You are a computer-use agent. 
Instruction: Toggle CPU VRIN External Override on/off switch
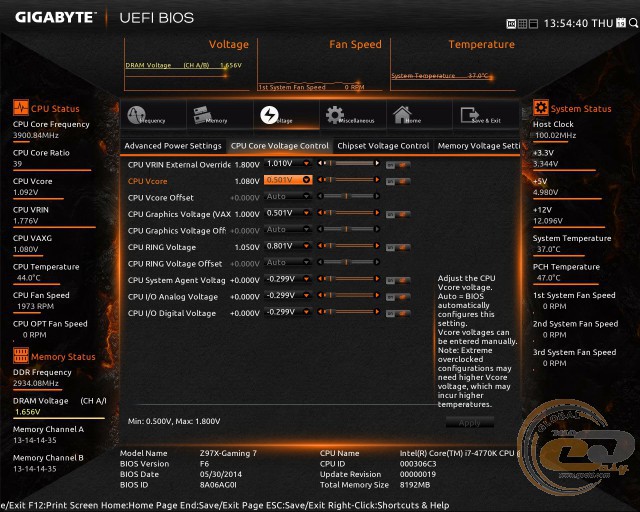[398, 165]
